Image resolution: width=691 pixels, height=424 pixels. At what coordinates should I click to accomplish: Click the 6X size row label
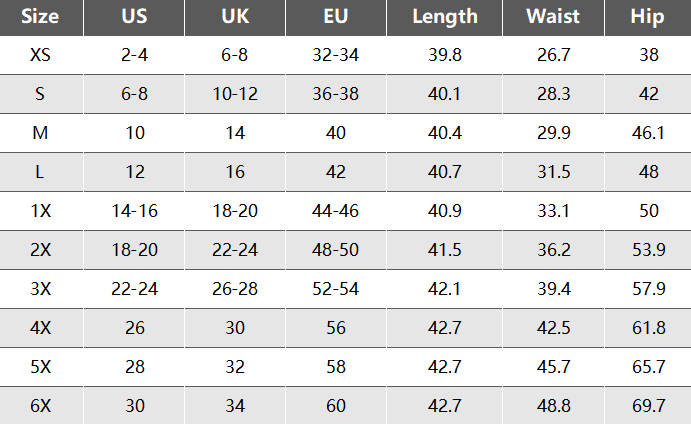(x=41, y=406)
